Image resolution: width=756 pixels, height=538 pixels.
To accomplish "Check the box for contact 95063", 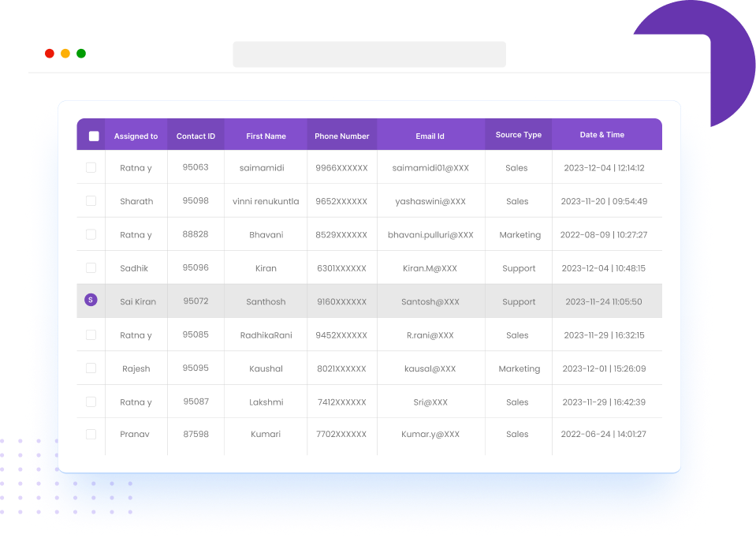I will click(x=91, y=167).
